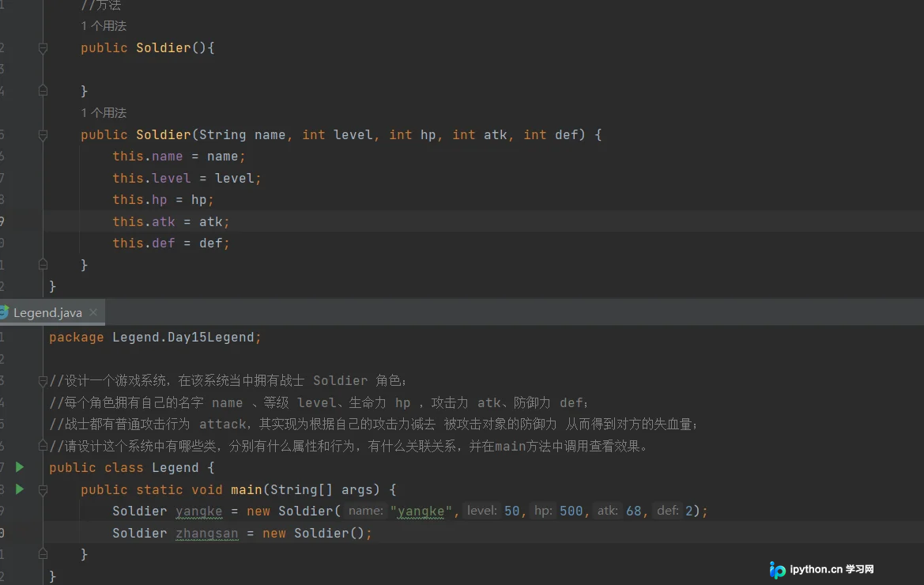
Task: Click fold end marker closing main method
Action: coord(43,554)
